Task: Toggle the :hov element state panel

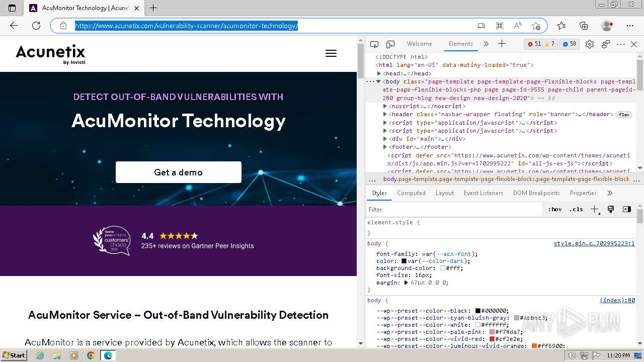Action: 555,209
